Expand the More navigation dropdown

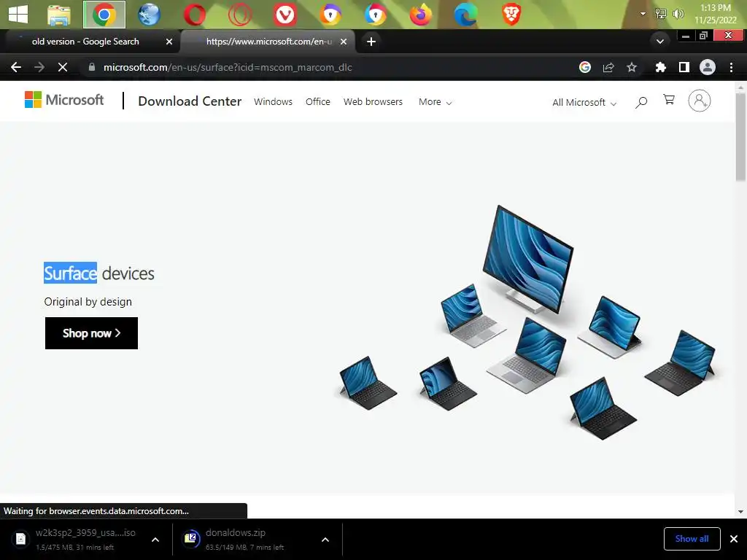(435, 102)
